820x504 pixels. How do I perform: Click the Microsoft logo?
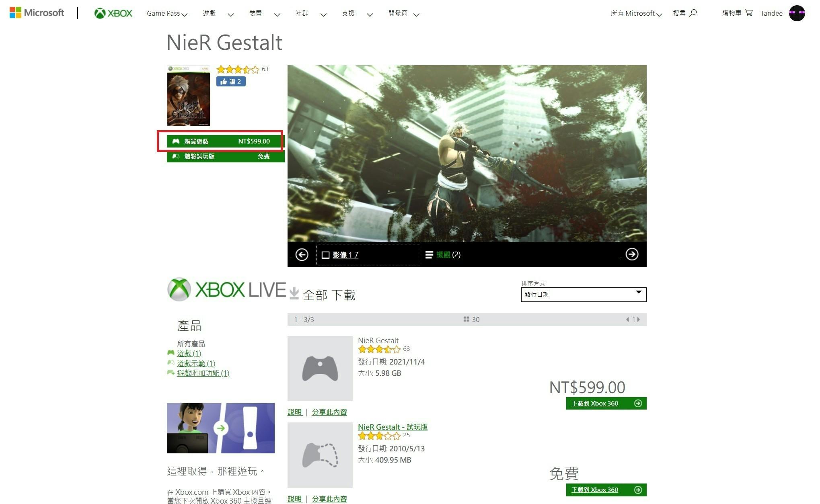(37, 13)
